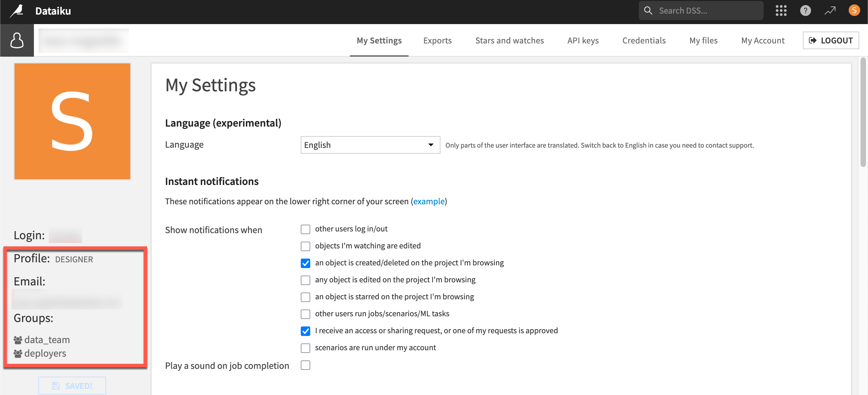868x395 pixels.
Task: Open the activity trend arrow icon
Action: point(830,11)
